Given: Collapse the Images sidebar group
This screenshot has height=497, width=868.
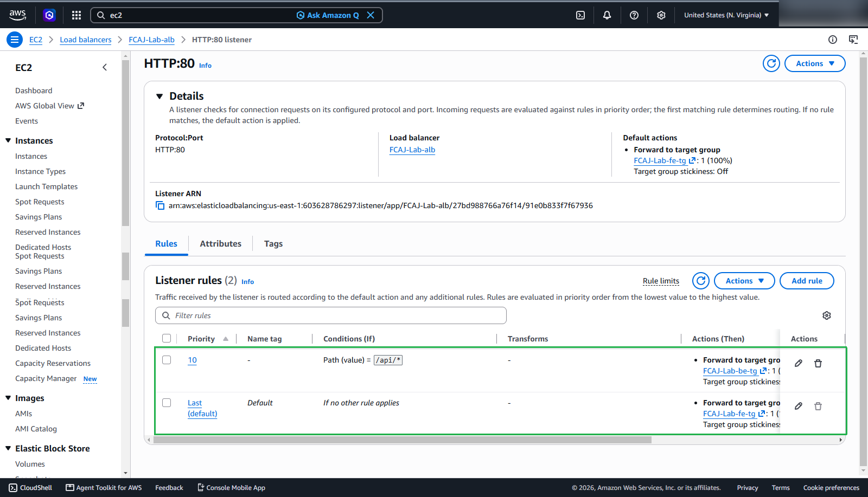Looking at the screenshot, I should click(8, 398).
